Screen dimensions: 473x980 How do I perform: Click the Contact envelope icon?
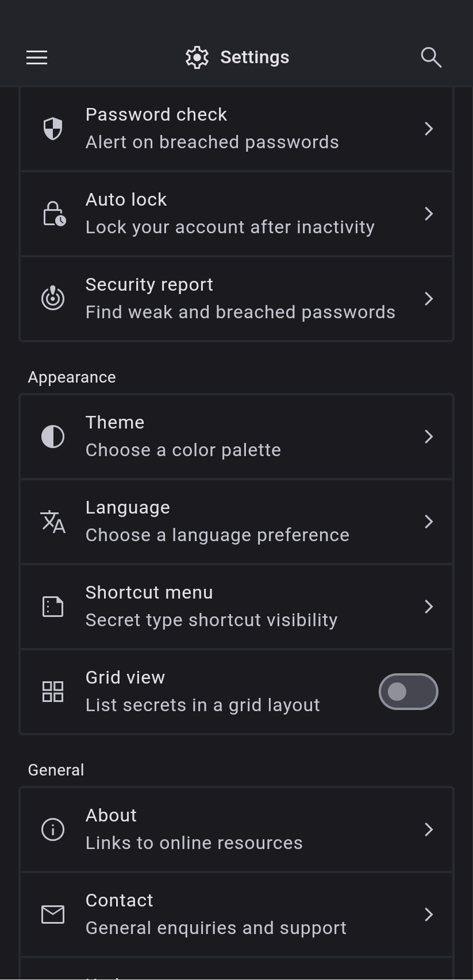[53, 915]
